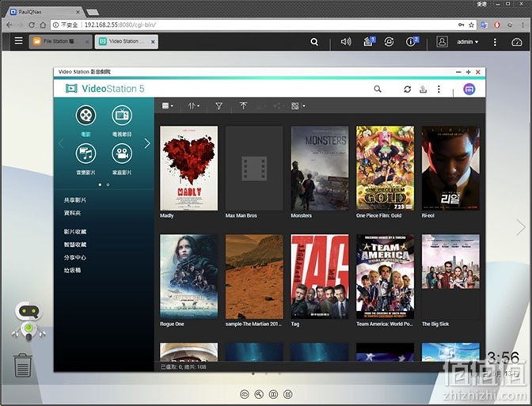Open the desktop trash can icon
The height and width of the screenshot is (406, 532).
(x=23, y=366)
